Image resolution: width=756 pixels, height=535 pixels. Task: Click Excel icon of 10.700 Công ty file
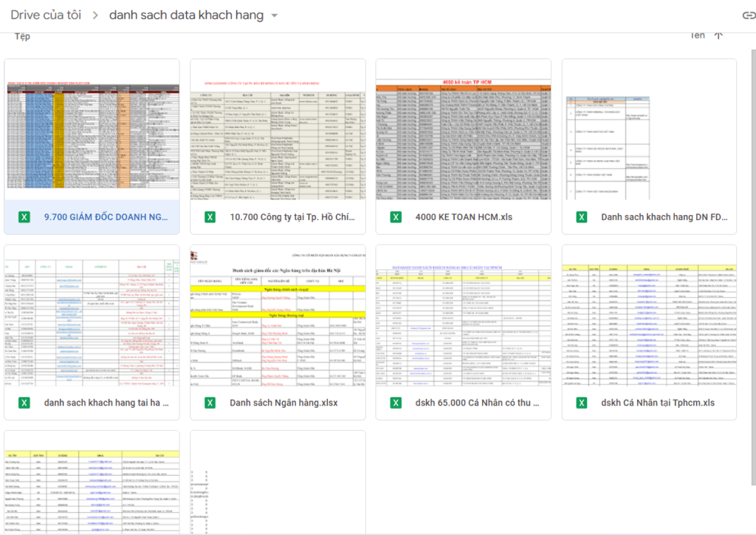coord(210,217)
